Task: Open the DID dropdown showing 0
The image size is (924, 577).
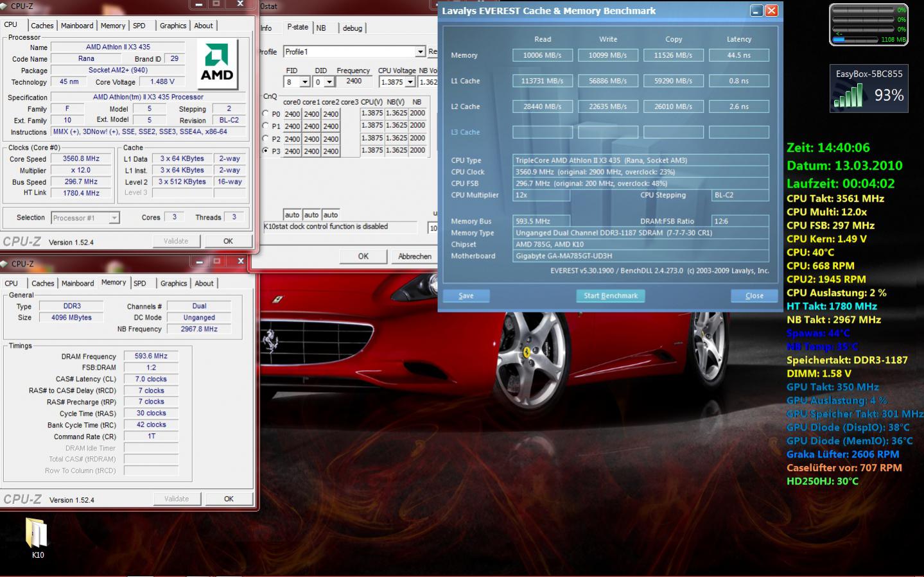Action: (x=329, y=82)
